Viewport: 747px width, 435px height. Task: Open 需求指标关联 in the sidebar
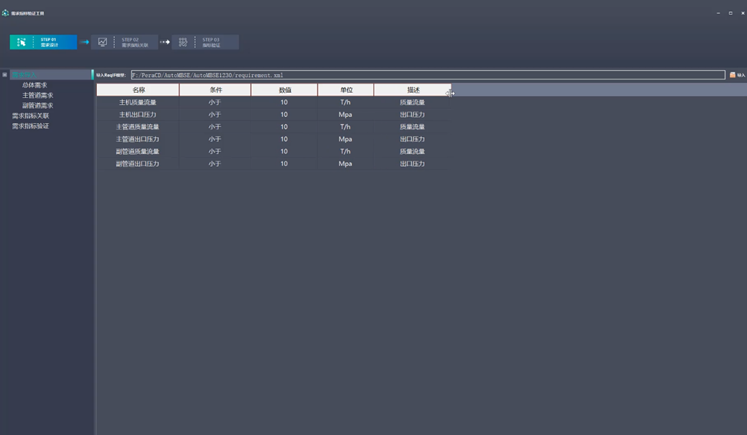coord(31,116)
